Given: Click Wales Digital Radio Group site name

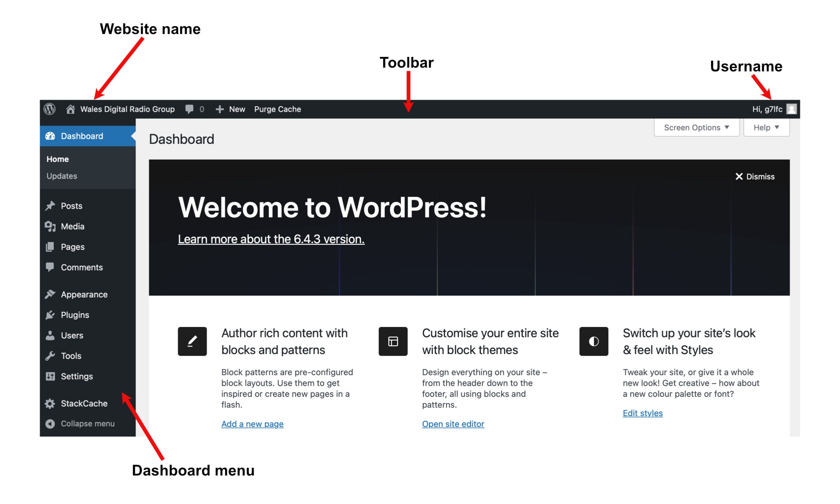Looking at the screenshot, I should pyautogui.click(x=127, y=109).
